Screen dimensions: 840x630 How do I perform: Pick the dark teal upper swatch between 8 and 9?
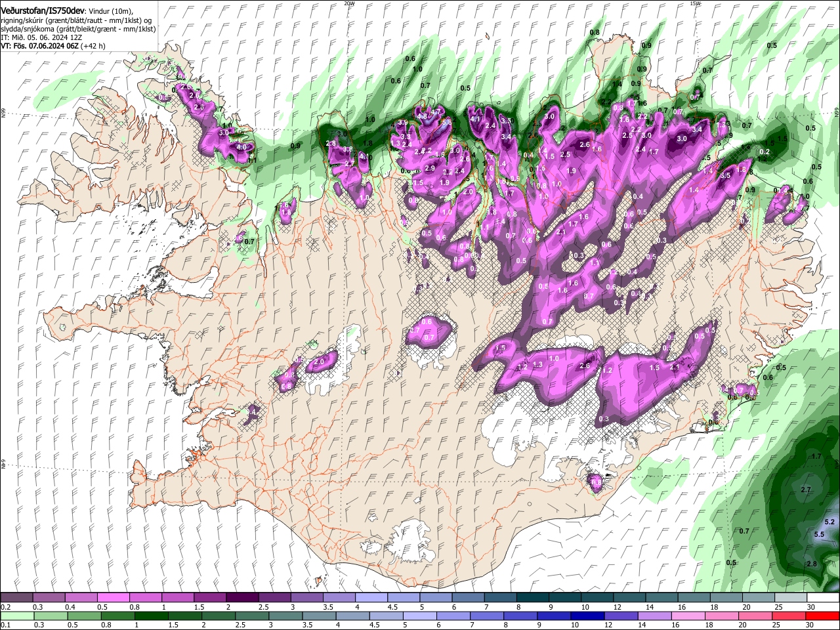pos(532,598)
